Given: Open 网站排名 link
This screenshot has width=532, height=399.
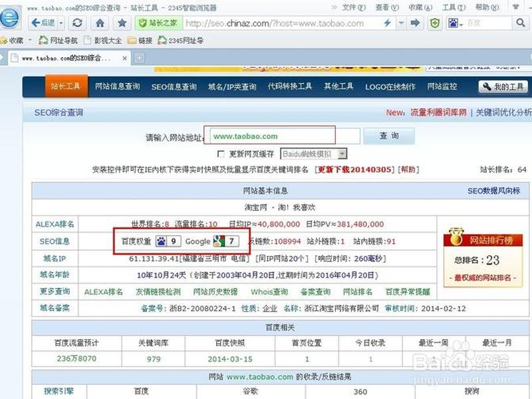Looking at the screenshot, I should coord(358,292).
